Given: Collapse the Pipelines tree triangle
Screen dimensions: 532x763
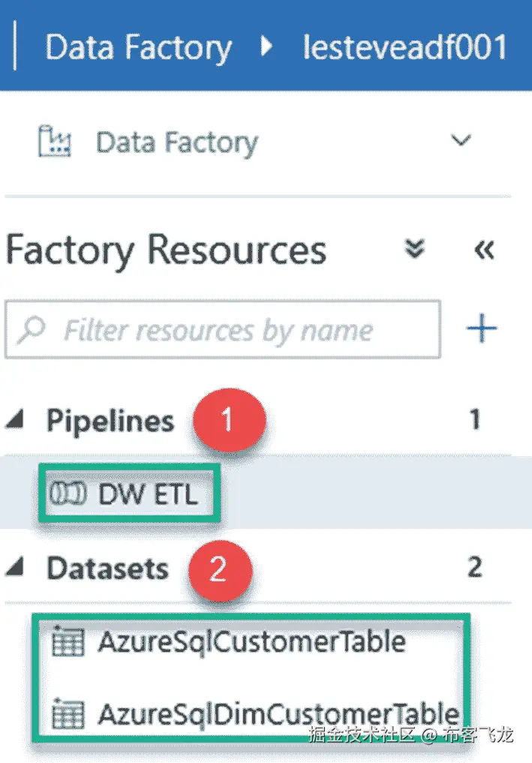Looking at the screenshot, I should point(15,419).
